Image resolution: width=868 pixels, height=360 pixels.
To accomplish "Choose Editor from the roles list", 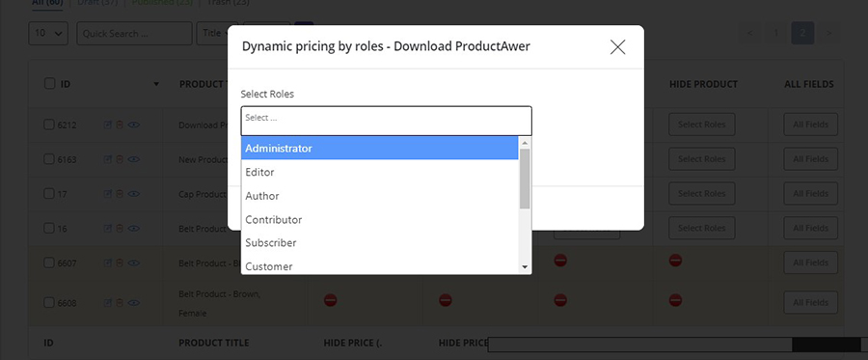I will pyautogui.click(x=380, y=172).
